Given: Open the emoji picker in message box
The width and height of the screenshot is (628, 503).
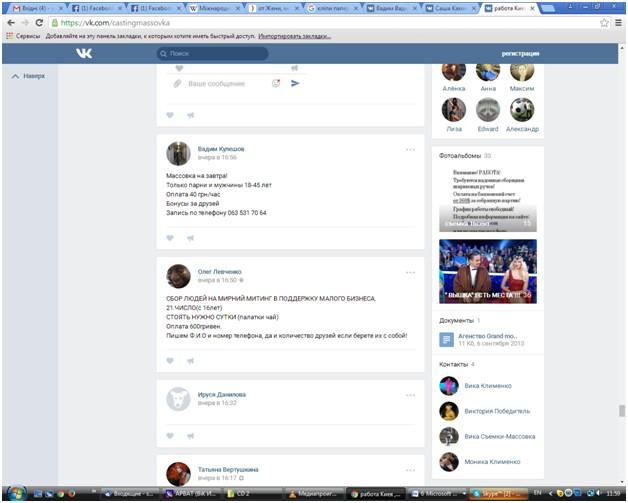Looking at the screenshot, I should [276, 83].
